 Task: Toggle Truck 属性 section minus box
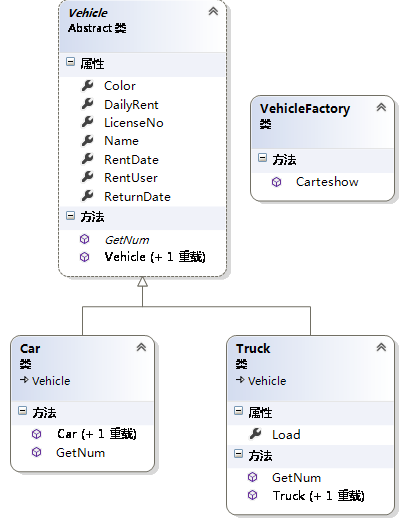239,411
